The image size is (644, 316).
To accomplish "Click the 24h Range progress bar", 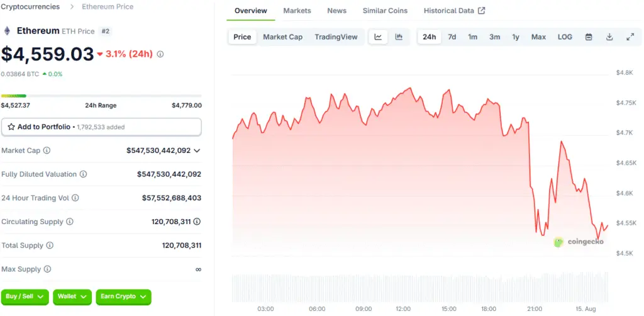I will 101,96.
